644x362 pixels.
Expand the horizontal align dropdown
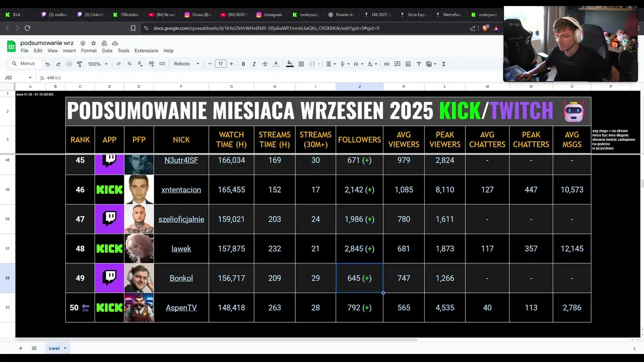point(331,64)
